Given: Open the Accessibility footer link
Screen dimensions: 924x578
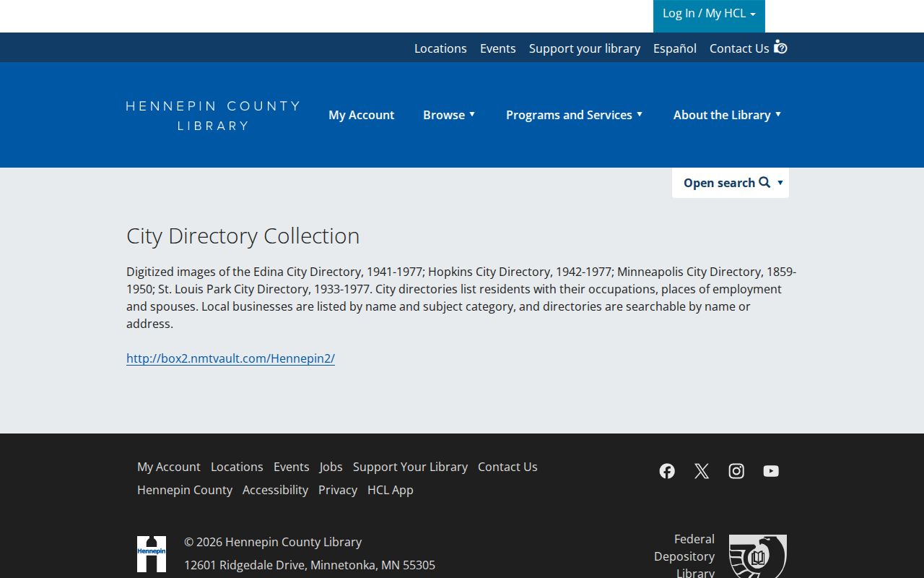Looking at the screenshot, I should click(275, 490).
